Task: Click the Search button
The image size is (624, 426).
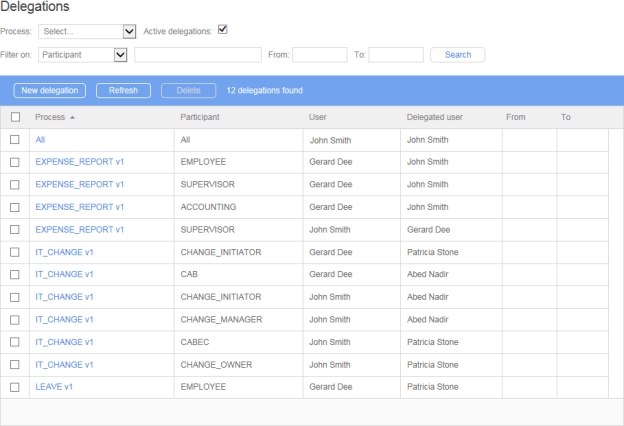Action: click(457, 54)
